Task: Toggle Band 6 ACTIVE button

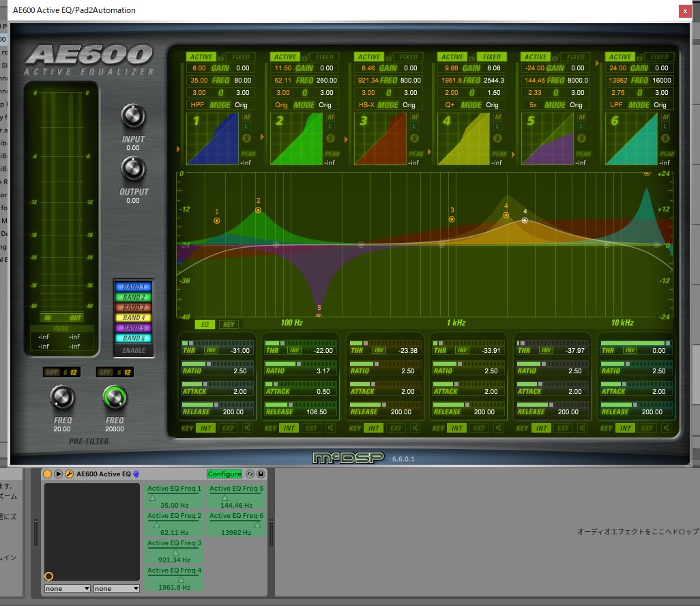Action: click(x=620, y=57)
